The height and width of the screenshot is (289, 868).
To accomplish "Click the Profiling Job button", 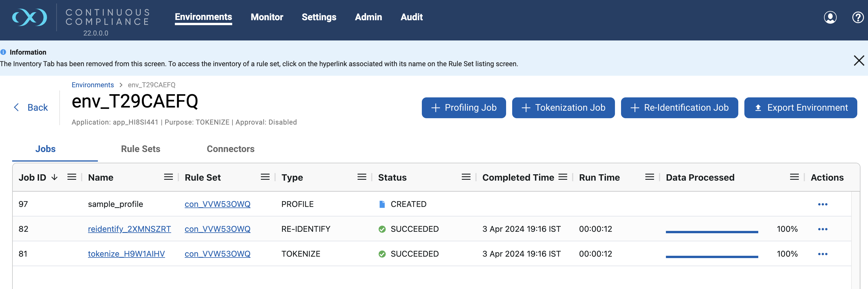I will (x=464, y=108).
